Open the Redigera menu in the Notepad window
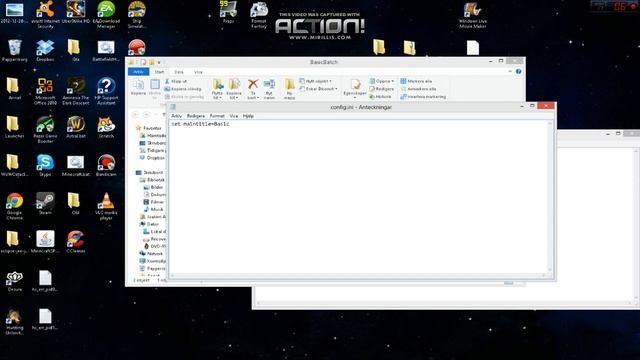Viewport: 640px width, 360px height. click(196, 116)
